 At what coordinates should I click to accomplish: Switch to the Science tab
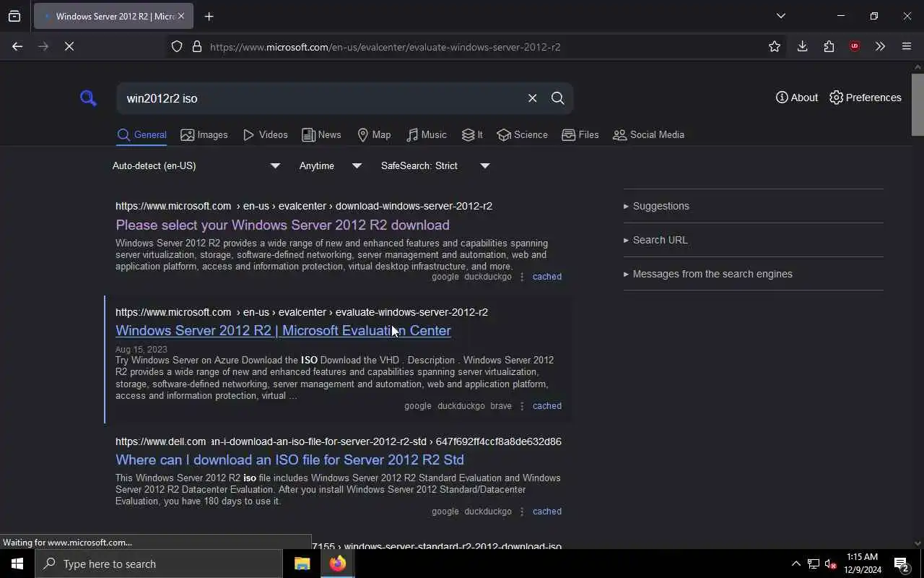(x=522, y=135)
